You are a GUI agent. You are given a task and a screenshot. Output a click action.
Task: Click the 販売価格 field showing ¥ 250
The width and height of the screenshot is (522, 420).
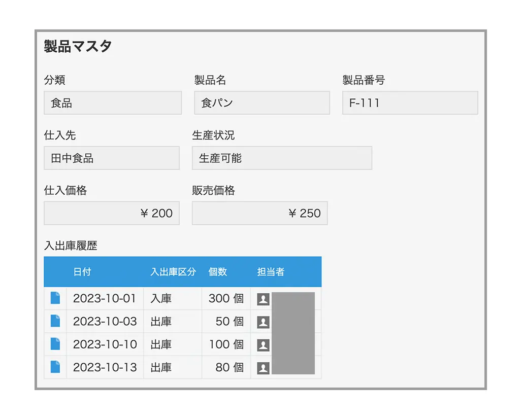259,213
